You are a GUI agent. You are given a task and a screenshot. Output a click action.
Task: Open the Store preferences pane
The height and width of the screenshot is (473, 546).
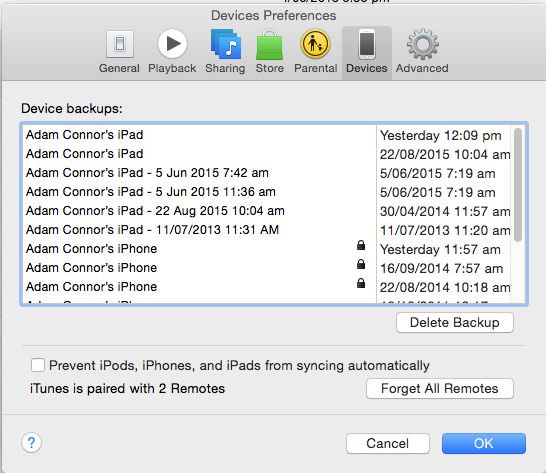(x=270, y=52)
